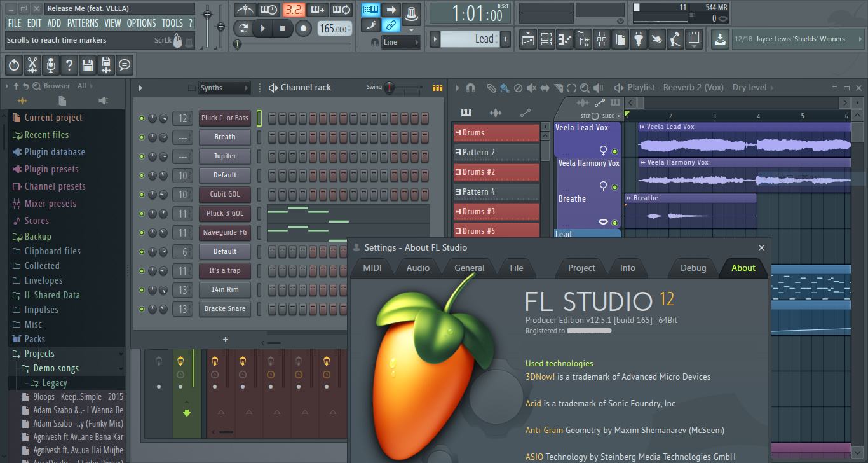The image size is (868, 463).
Task: Collapse the Projects folder in browser
Action: coord(39,354)
